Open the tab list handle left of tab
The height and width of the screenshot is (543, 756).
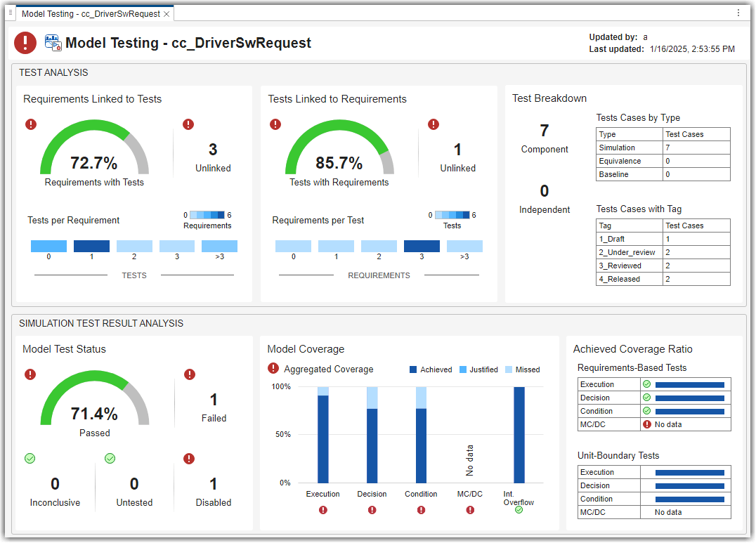tap(11, 13)
